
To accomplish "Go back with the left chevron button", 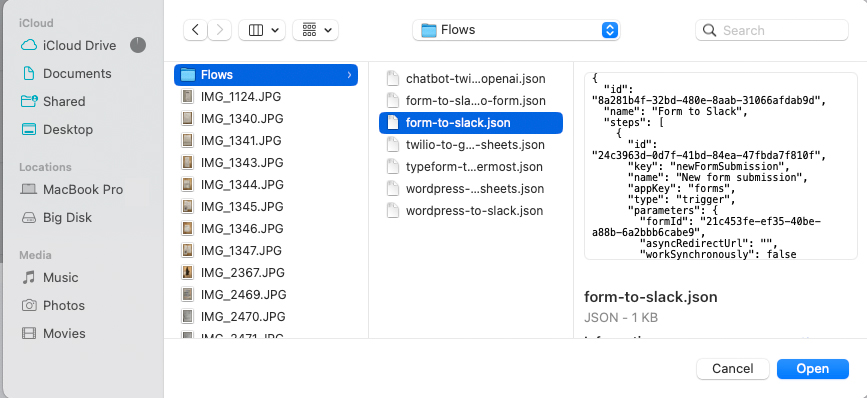I will click(195, 30).
